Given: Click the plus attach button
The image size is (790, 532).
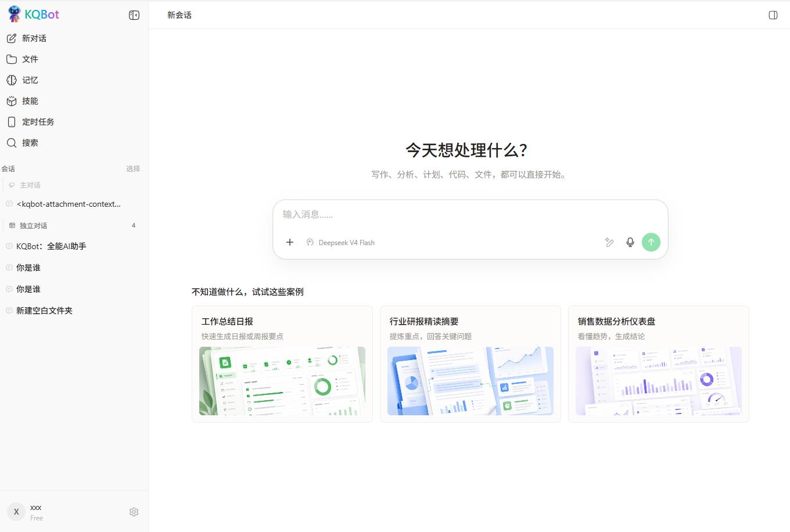Looking at the screenshot, I should (x=290, y=242).
